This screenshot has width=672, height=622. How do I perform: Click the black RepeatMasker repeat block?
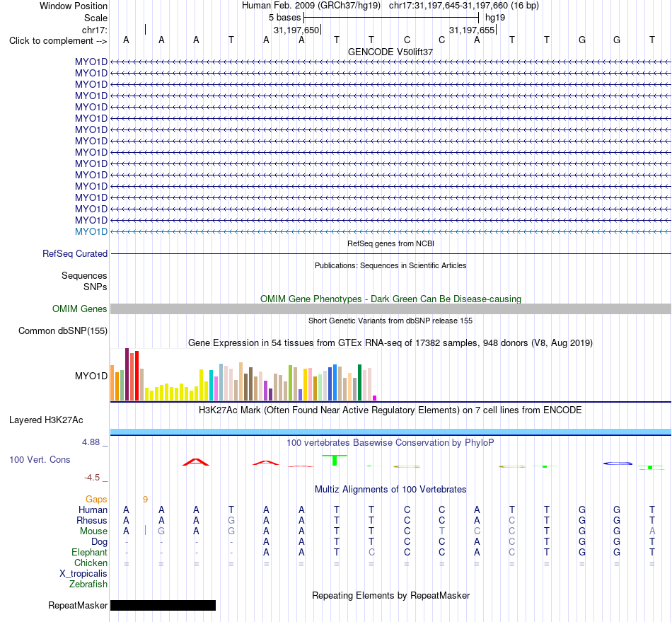pyautogui.click(x=163, y=605)
